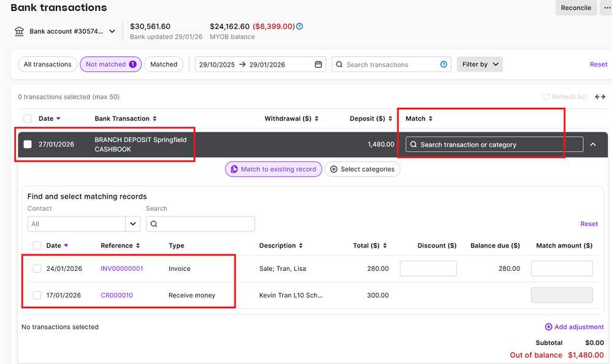Screen dimensions: 612x364
Task: Open the more options ellipsis button
Action: pos(605,8)
